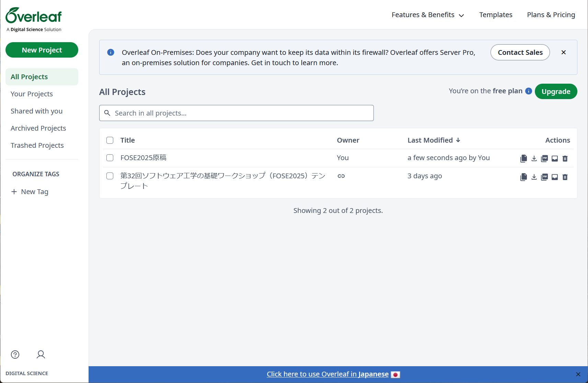Switch to Shared with you
The height and width of the screenshot is (383, 588).
tap(42, 111)
